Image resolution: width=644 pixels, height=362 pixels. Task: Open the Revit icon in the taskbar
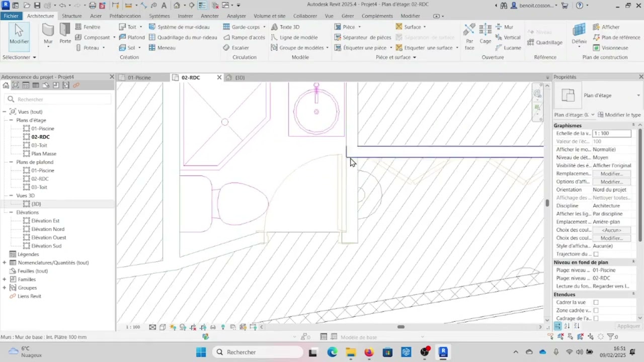pyautogui.click(x=443, y=352)
